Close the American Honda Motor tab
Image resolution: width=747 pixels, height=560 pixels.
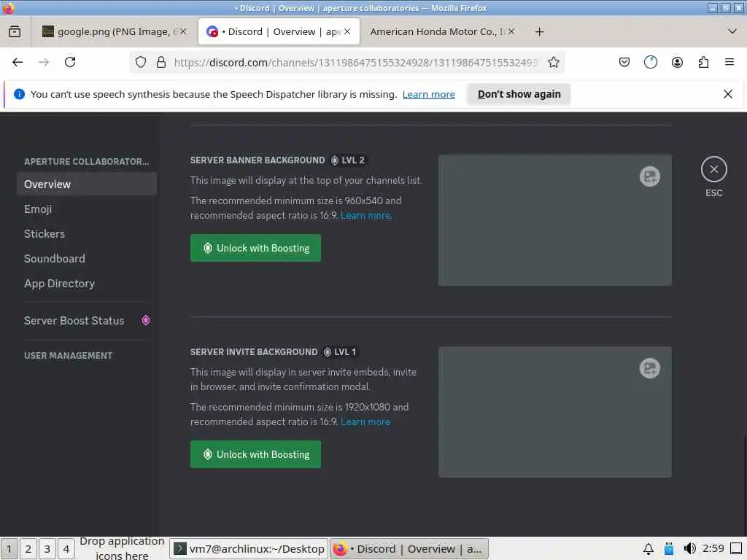[x=511, y=31]
